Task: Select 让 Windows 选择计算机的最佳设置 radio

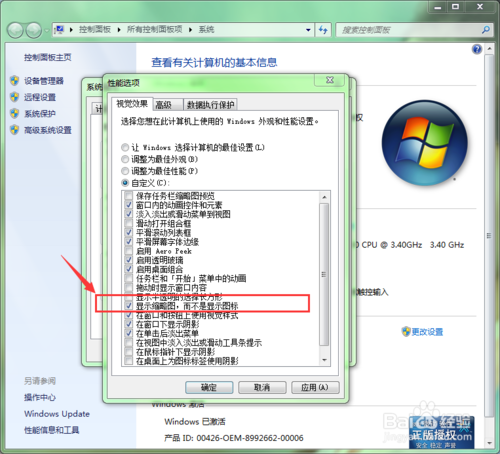Action: pyautogui.click(x=125, y=147)
